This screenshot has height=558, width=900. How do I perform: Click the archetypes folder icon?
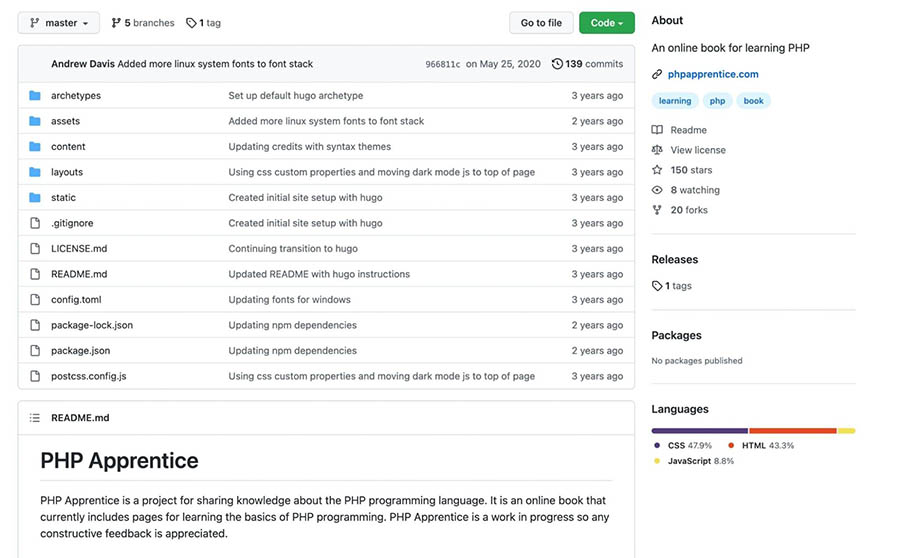coord(35,96)
